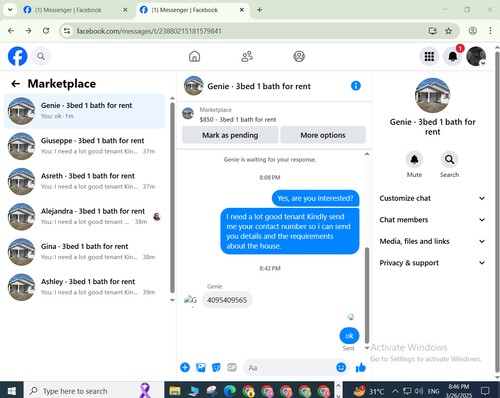Viewport: 500px width, 398px height.
Task: Open the $850 3bed 1 bath listing link
Action: [x=238, y=120]
